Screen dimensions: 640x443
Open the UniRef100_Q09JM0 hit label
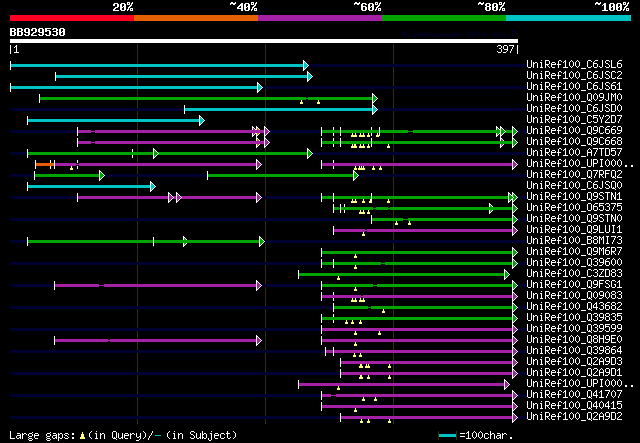click(574, 97)
